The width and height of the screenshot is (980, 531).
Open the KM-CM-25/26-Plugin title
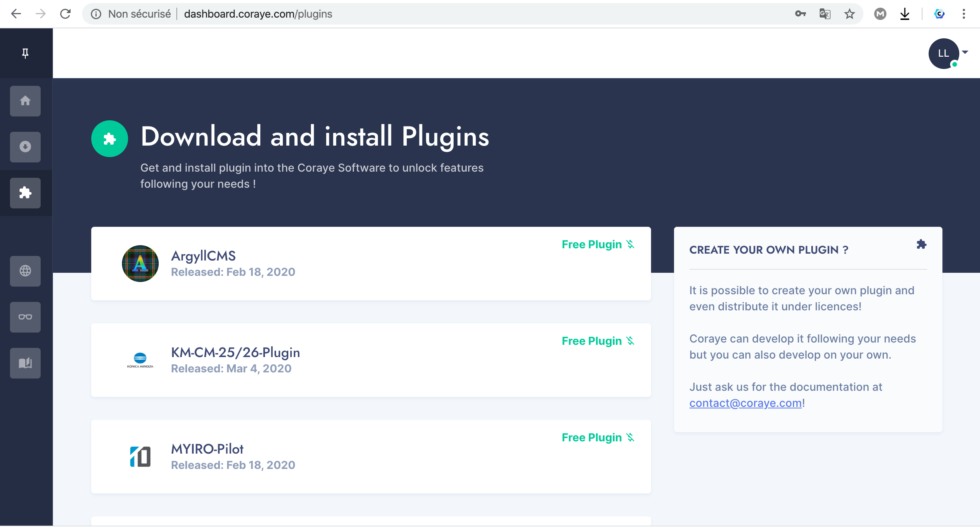(235, 352)
